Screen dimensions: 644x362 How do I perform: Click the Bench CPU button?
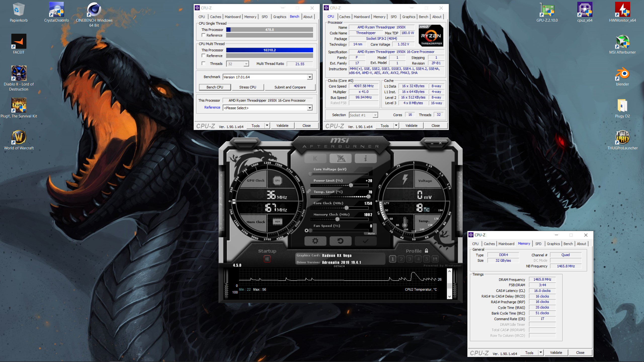[215, 87]
